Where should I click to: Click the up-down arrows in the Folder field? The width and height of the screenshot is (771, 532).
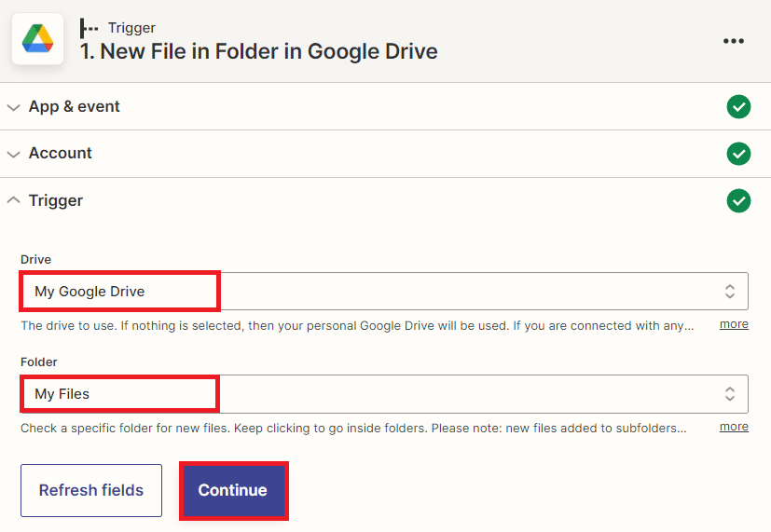click(x=730, y=394)
